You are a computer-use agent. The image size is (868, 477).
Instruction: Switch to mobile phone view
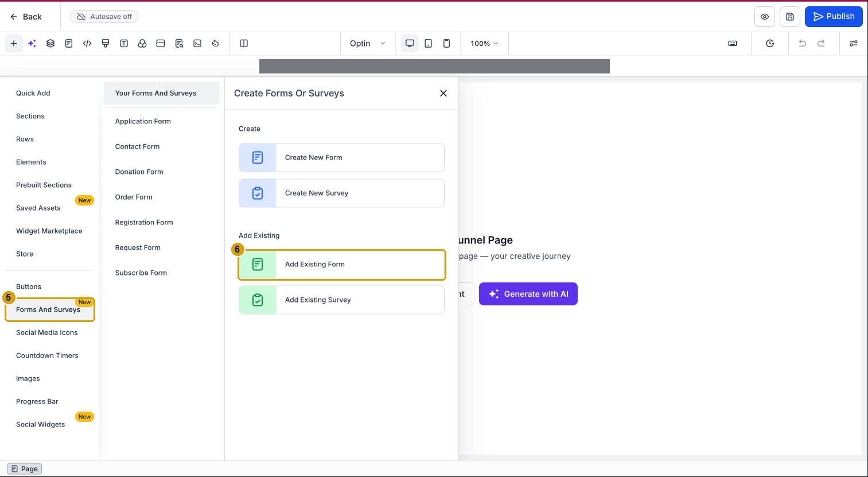tap(446, 44)
